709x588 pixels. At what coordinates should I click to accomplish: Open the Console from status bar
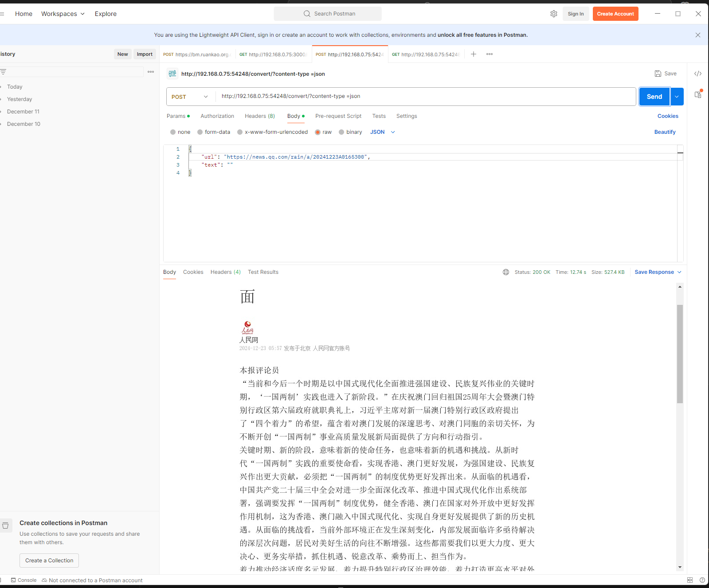[x=24, y=580]
